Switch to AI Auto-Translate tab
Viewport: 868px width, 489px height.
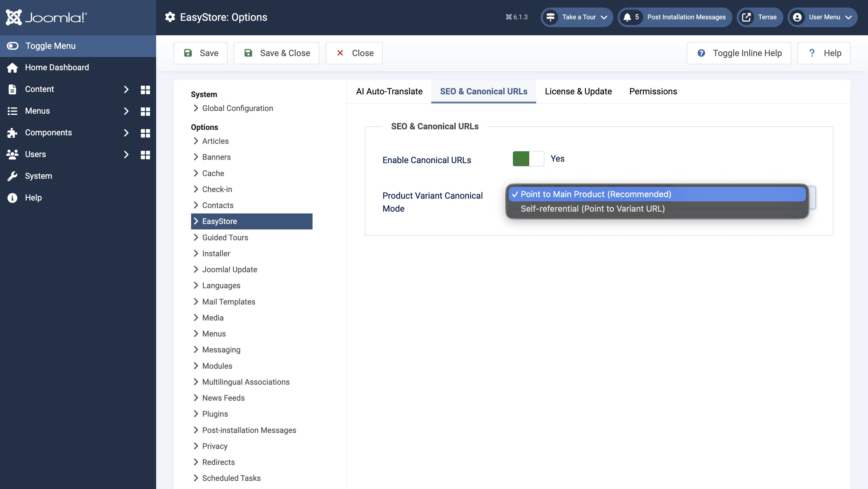[389, 92]
